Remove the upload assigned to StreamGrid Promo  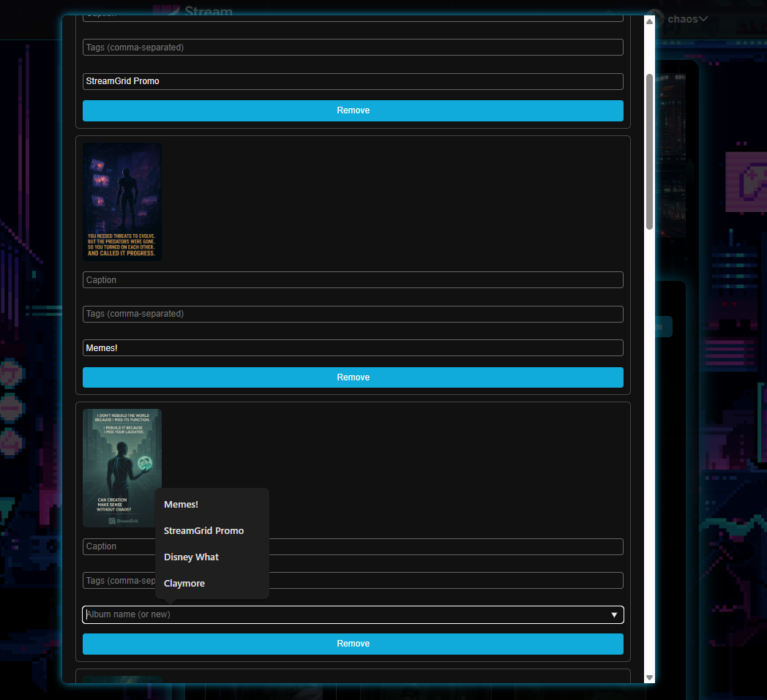pyautogui.click(x=353, y=110)
